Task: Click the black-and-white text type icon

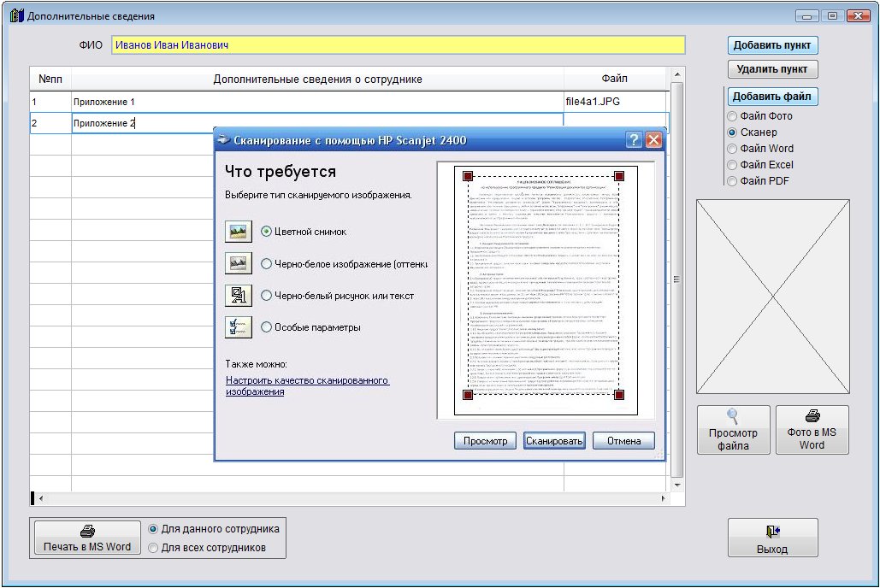Action: [x=238, y=296]
